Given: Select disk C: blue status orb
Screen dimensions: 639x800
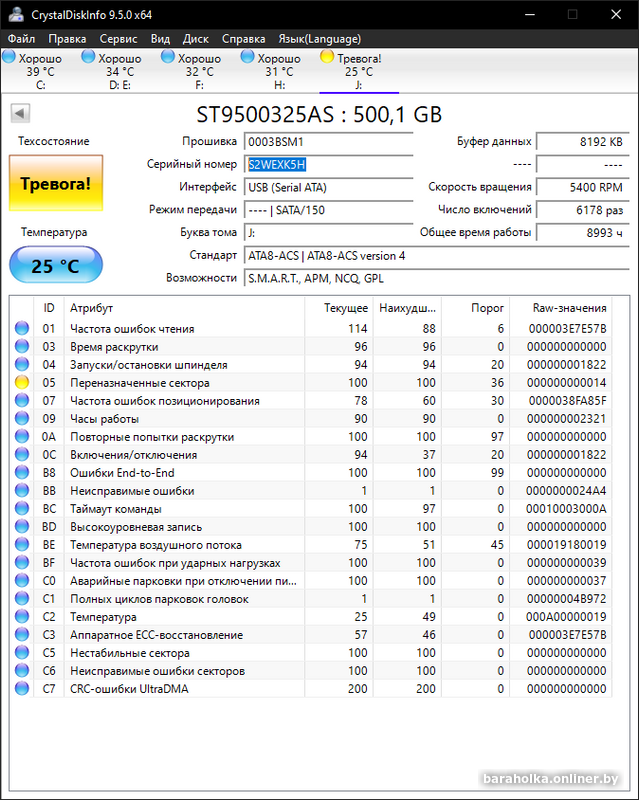Looking at the screenshot, I should pyautogui.click(x=10, y=57).
